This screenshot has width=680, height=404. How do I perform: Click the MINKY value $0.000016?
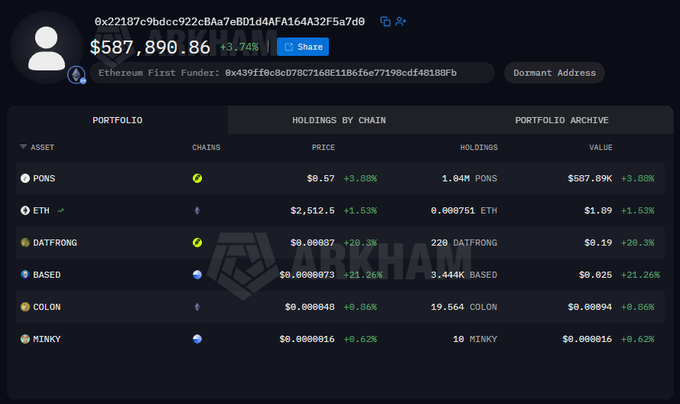[587, 339]
